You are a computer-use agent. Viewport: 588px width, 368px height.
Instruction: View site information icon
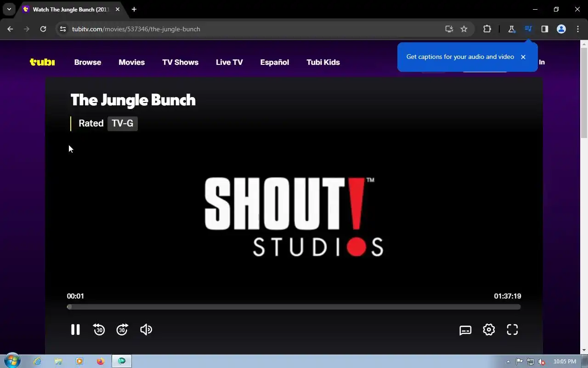[x=63, y=29]
